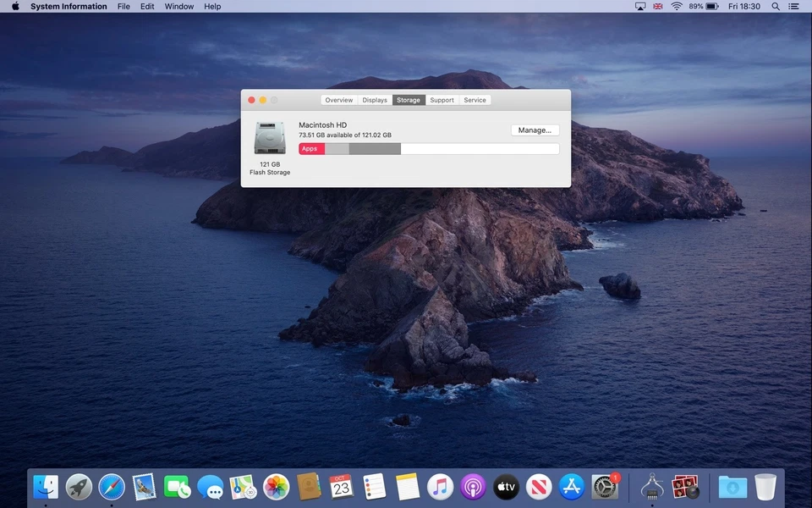Select the Storage tab
Image resolution: width=812 pixels, height=508 pixels.
tap(409, 100)
